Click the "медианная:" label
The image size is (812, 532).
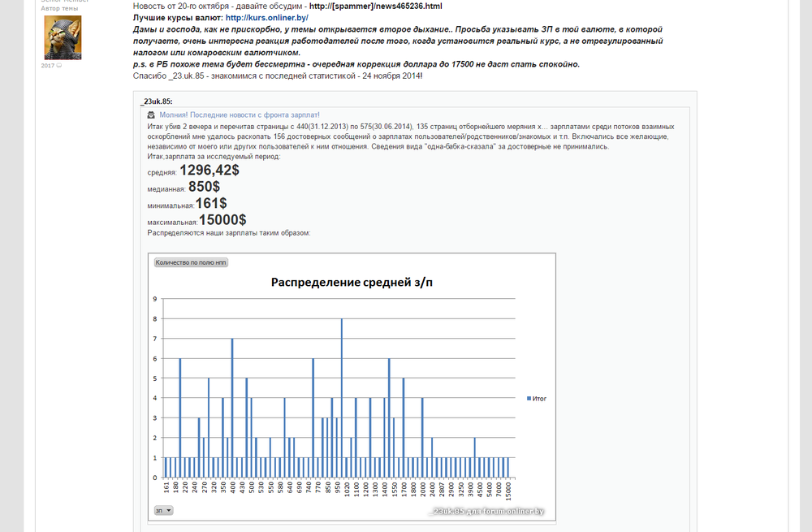point(166,189)
